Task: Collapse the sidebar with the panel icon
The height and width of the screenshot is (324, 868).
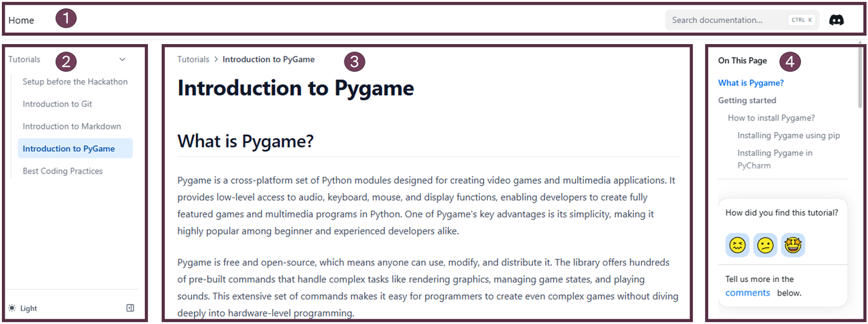Action: 130,308
